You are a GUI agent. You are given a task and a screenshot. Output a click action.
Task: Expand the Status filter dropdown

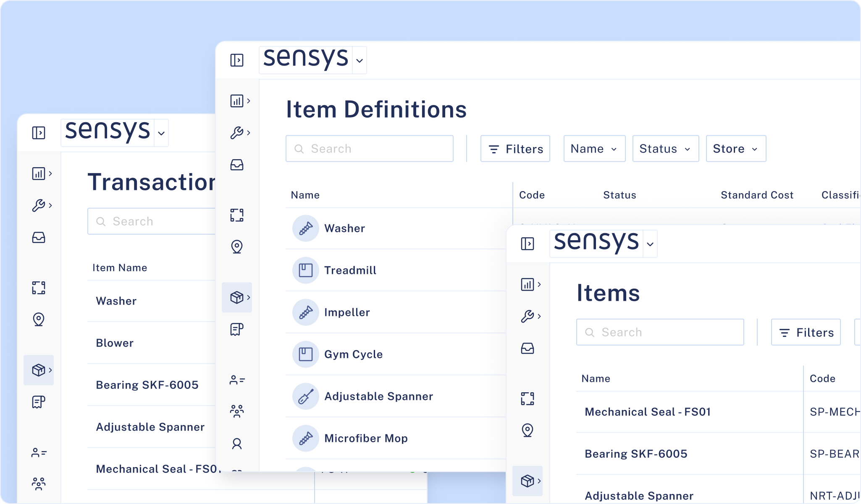(665, 149)
